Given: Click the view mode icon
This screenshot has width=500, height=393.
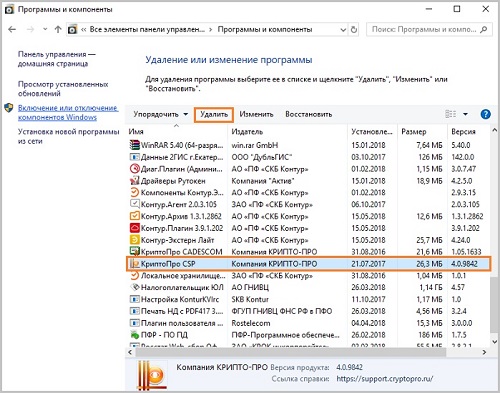Looking at the screenshot, I should [451, 114].
